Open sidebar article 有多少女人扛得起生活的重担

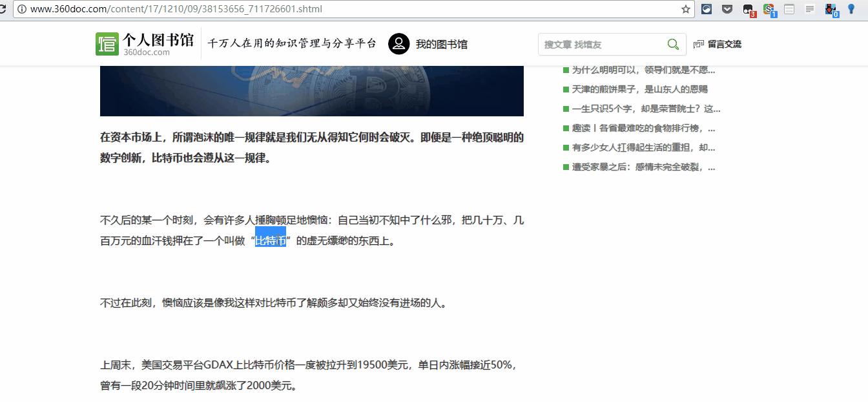(x=643, y=147)
